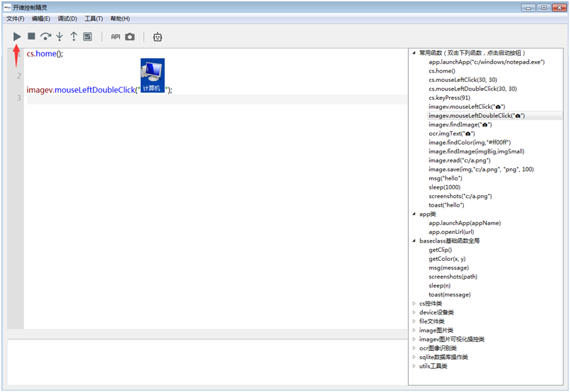Select cs.keyPress(91) entry
The image size is (570, 392).
click(449, 98)
